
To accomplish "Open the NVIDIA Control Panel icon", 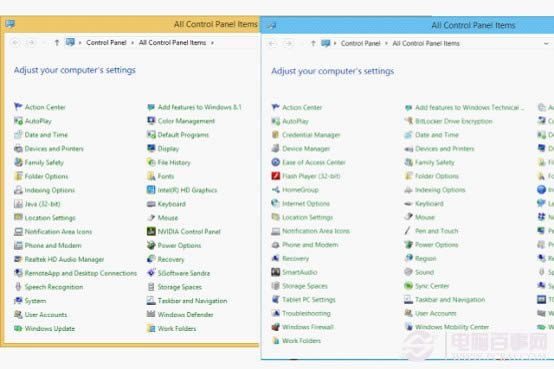I will tap(151, 232).
